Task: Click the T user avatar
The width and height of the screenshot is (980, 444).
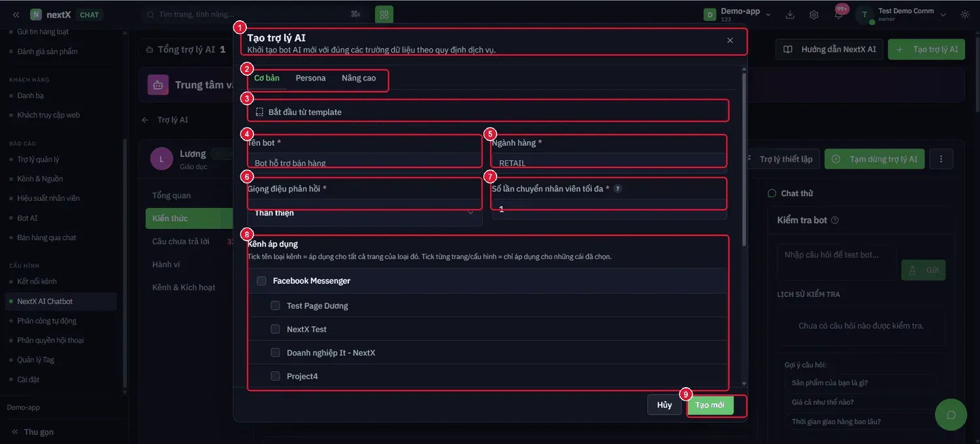Action: coord(864,14)
